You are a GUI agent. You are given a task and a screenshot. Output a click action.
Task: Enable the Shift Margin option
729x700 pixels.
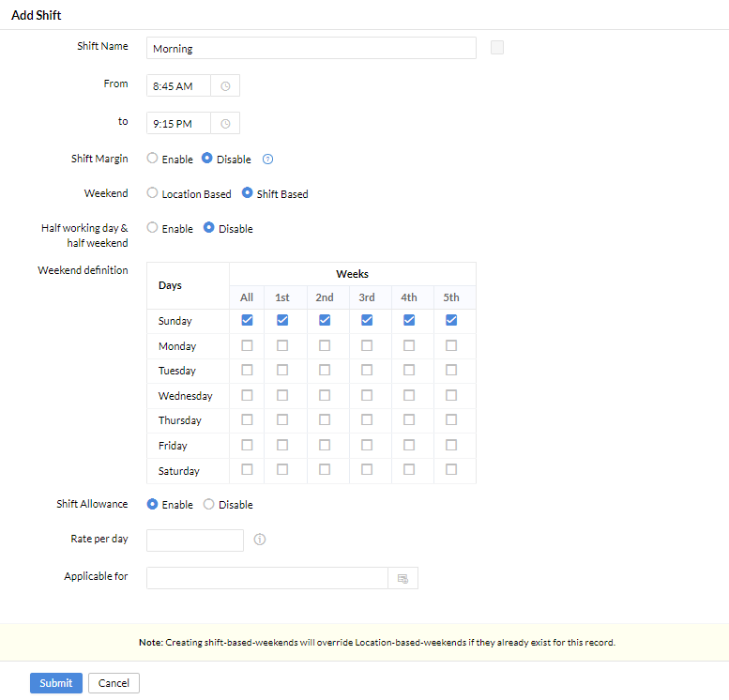coord(152,159)
